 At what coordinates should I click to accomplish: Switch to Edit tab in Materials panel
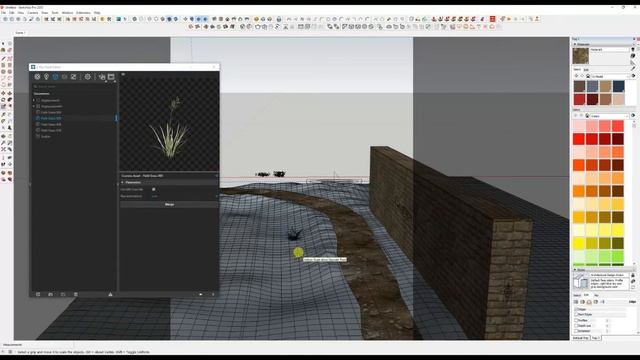(x=586, y=69)
